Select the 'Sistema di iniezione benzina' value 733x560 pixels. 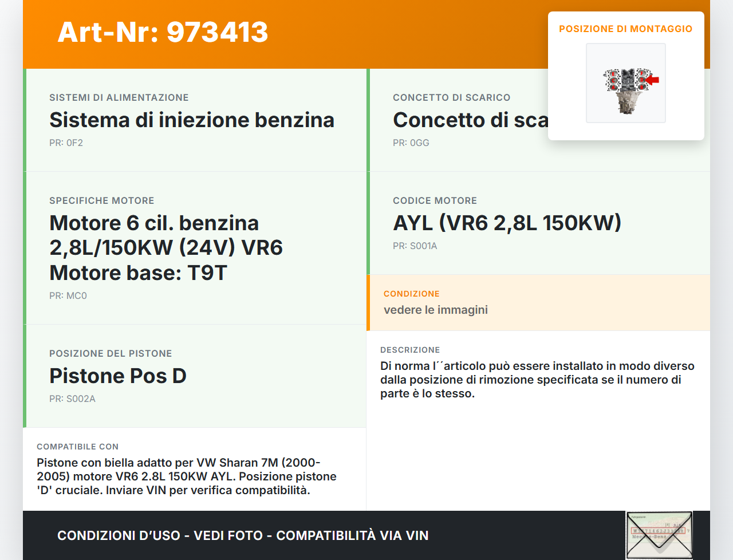click(x=192, y=120)
